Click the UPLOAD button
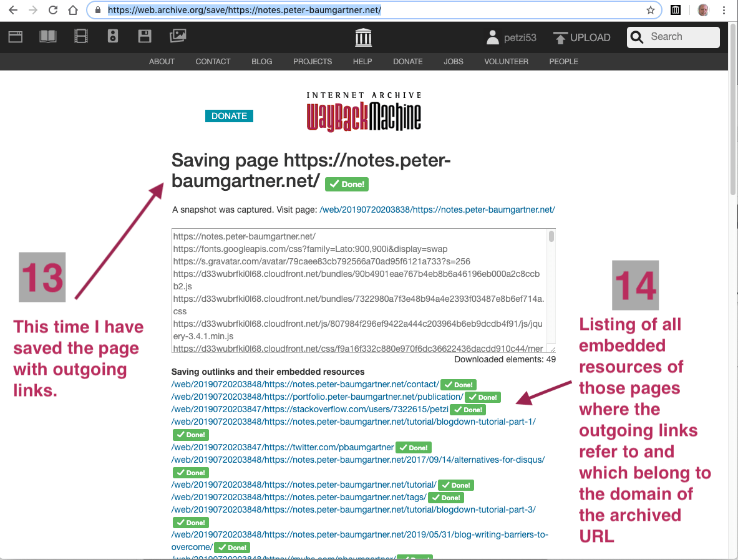Screen dimensions: 738x560 coord(581,37)
